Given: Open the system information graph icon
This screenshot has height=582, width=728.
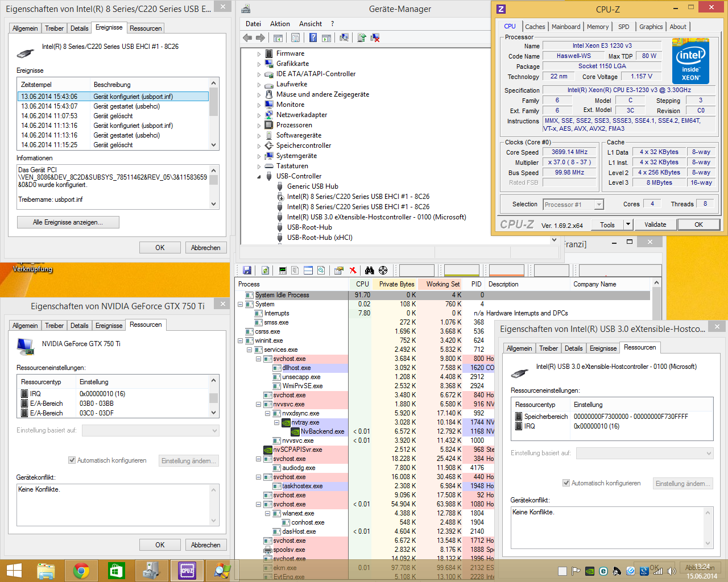Looking at the screenshot, I should pyautogui.click(x=282, y=271).
